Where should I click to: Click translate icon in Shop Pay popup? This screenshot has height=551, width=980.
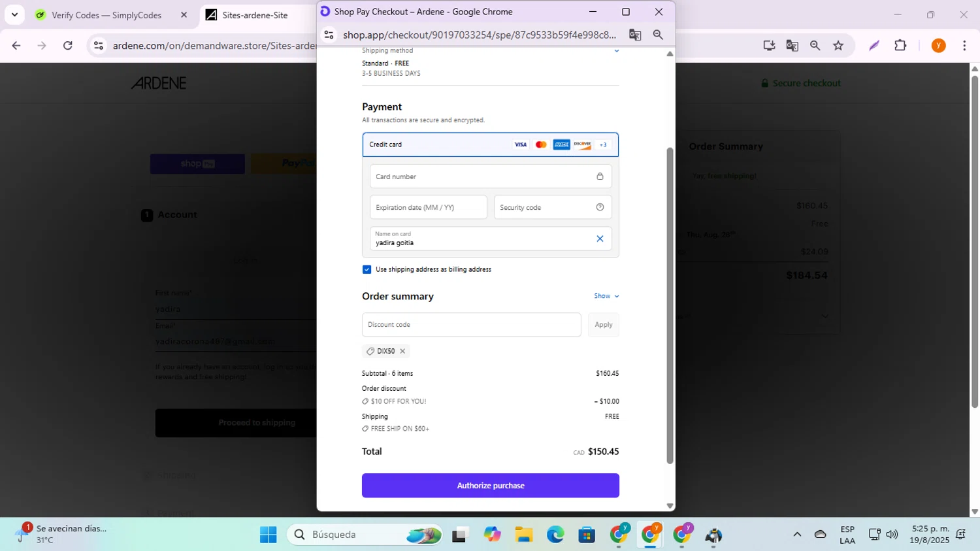[634, 35]
